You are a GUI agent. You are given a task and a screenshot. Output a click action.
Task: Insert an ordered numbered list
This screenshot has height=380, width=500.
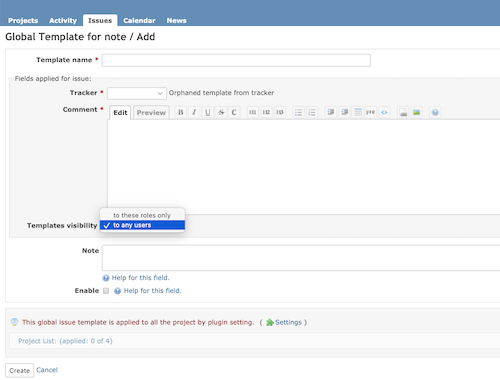coord(312,112)
